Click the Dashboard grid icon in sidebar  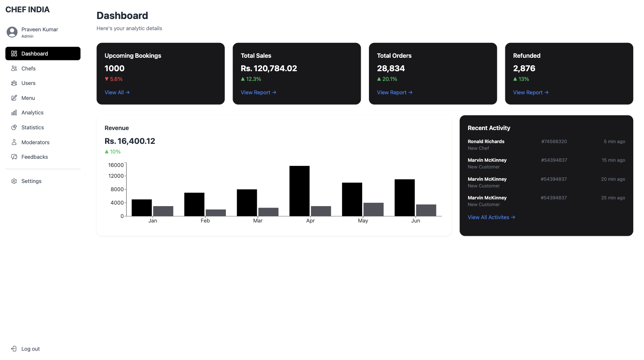(x=14, y=54)
